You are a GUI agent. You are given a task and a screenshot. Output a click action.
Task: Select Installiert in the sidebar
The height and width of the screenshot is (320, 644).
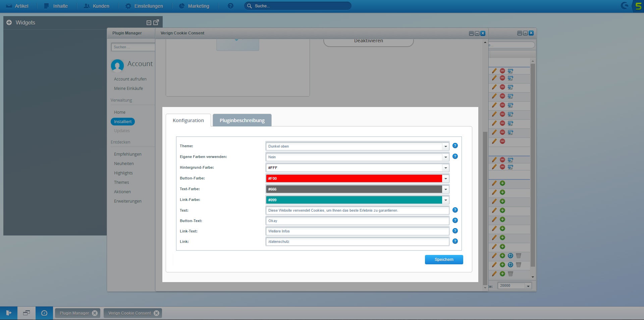[123, 121]
